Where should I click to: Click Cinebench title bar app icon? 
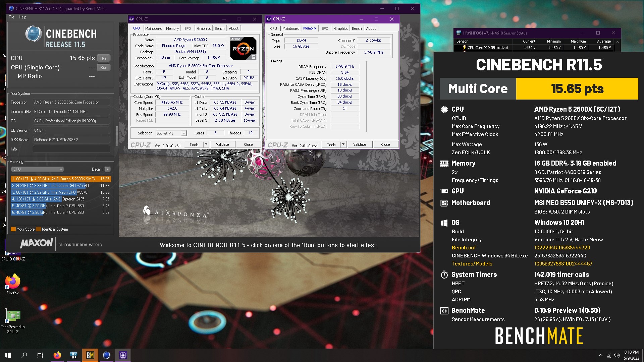(11, 9)
